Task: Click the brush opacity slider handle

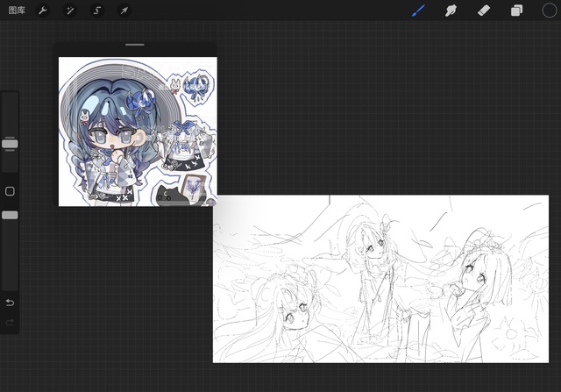Action: coord(10,215)
